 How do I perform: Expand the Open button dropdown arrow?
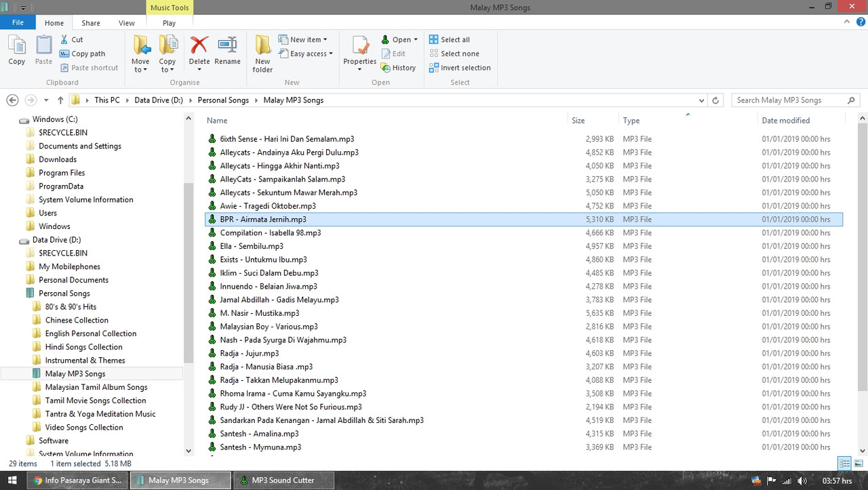point(416,39)
